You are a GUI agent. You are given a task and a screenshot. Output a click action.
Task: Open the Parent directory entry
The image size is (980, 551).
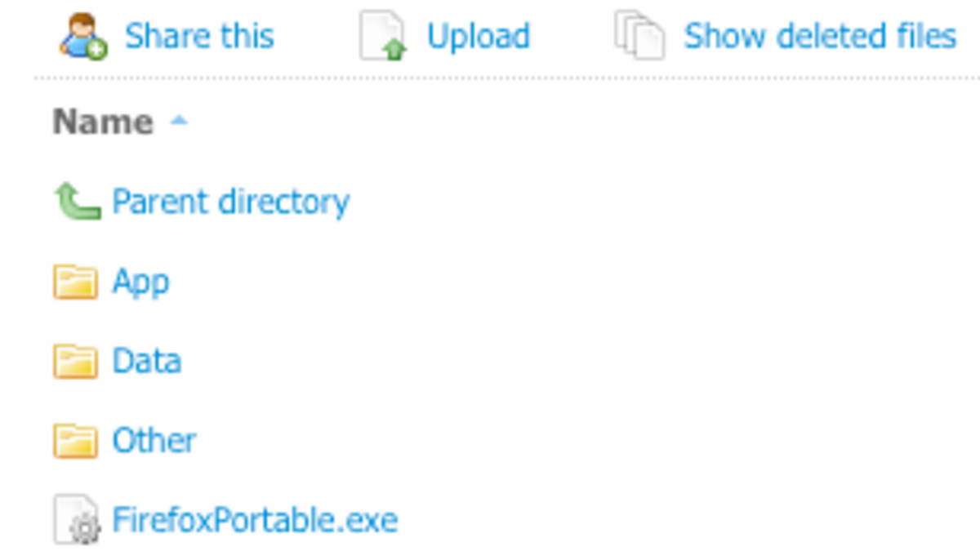pyautogui.click(x=230, y=201)
